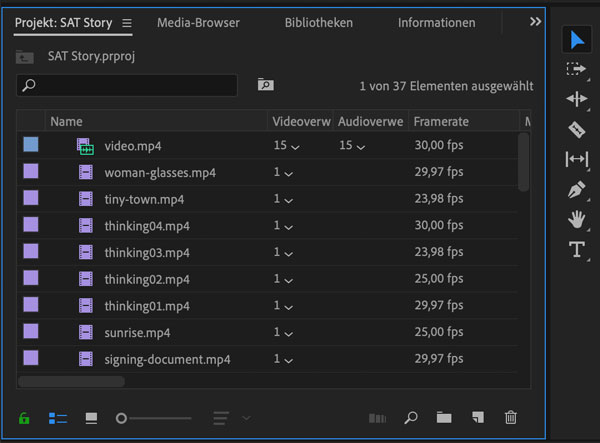Select the sunrise.mp4 file name
This screenshot has height=443, width=600.
click(x=137, y=333)
